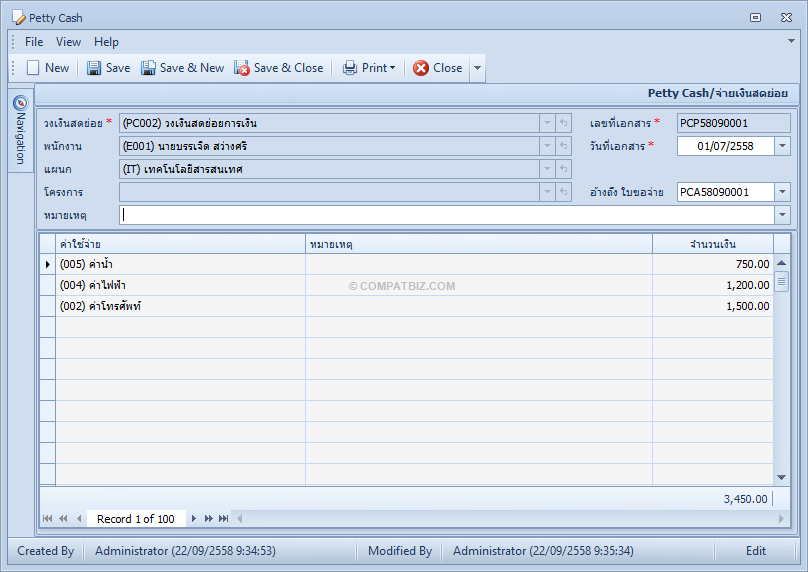Image resolution: width=808 pixels, height=572 pixels.
Task: Reset the employee (E001) field with undo icon
Action: point(564,146)
